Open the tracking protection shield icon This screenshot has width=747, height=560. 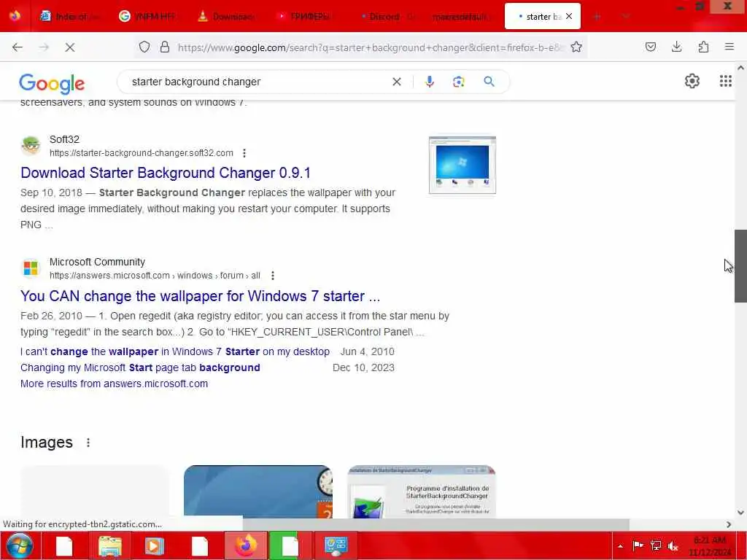point(144,47)
